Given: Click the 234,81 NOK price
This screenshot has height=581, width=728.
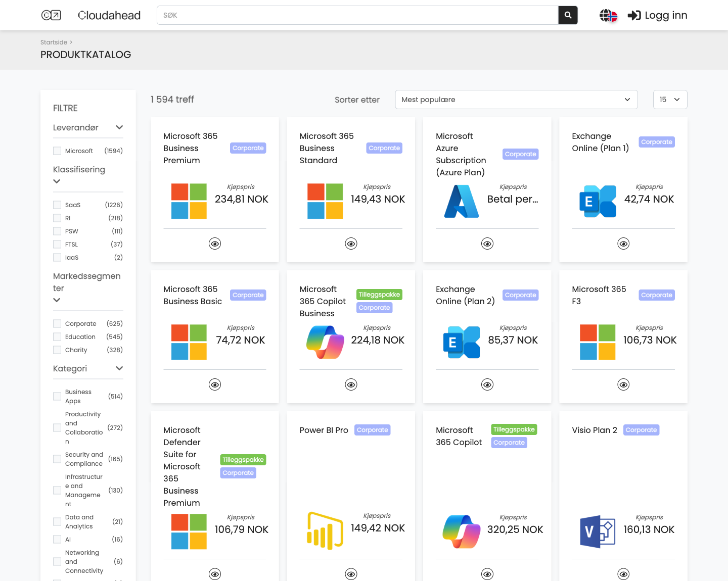Looking at the screenshot, I should pyautogui.click(x=242, y=199).
